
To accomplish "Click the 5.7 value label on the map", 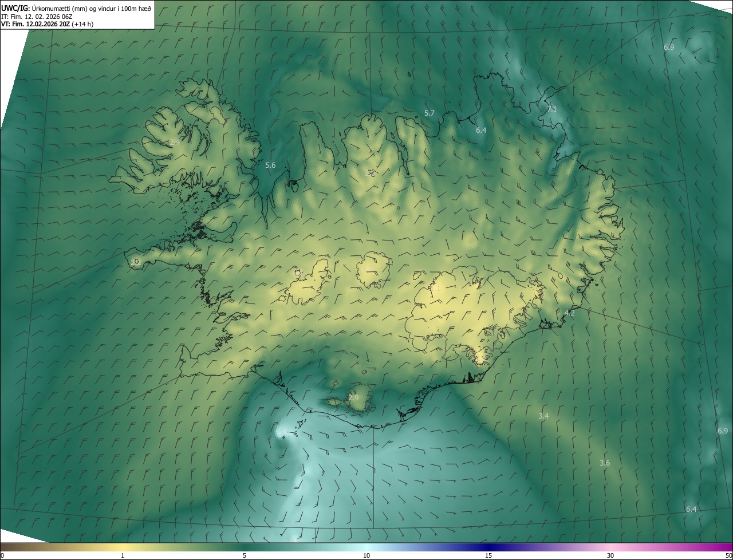I will [429, 113].
